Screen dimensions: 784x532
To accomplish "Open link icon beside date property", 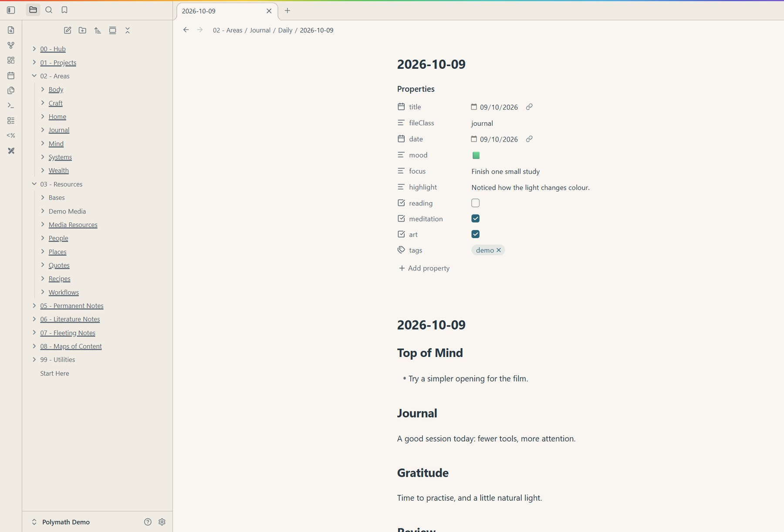I will (x=529, y=139).
